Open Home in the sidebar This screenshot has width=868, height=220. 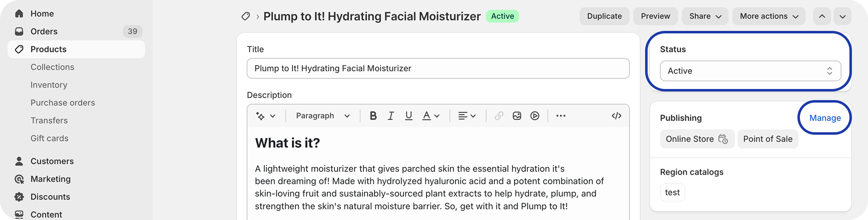pos(42,14)
